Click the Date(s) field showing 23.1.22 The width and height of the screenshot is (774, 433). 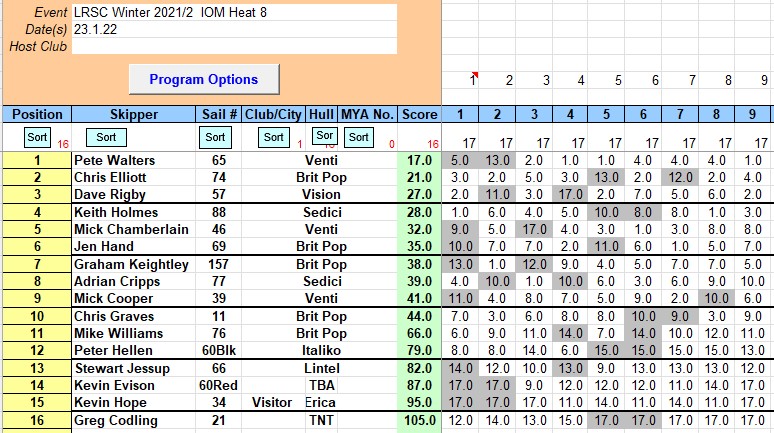coord(234,29)
